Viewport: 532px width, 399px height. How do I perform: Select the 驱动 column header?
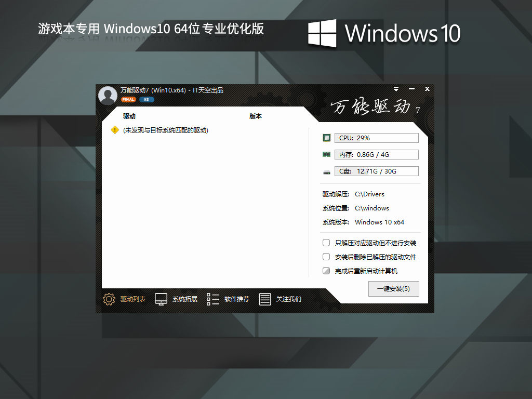(x=129, y=116)
